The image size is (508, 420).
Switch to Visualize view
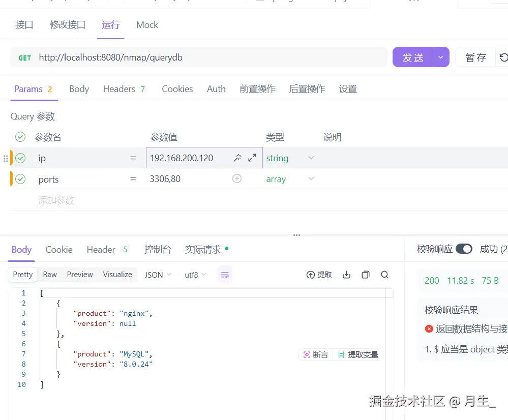coord(117,275)
